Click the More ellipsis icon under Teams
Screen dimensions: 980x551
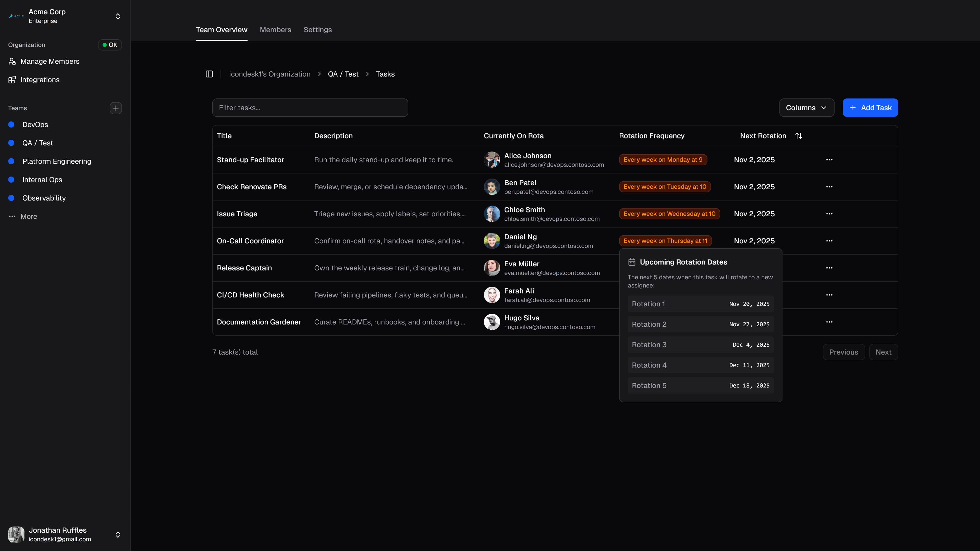pyautogui.click(x=12, y=216)
